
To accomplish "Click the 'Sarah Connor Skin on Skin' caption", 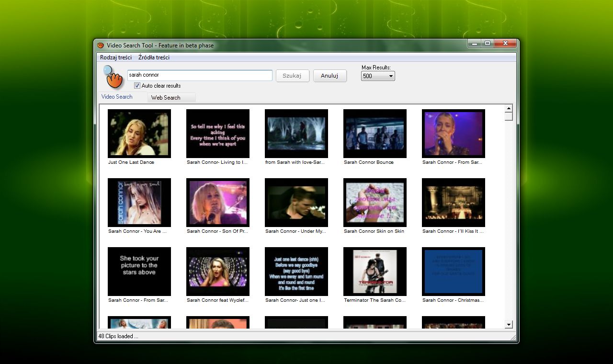I will 374,231.
